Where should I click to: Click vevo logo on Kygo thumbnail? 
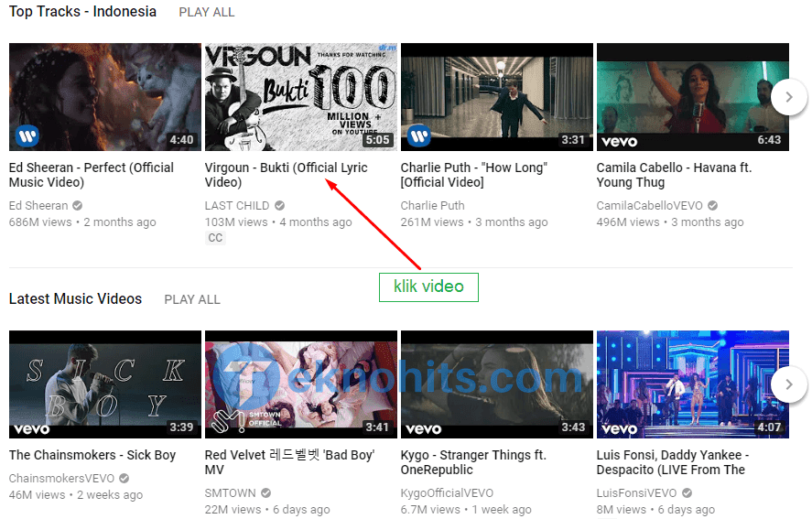click(x=424, y=429)
